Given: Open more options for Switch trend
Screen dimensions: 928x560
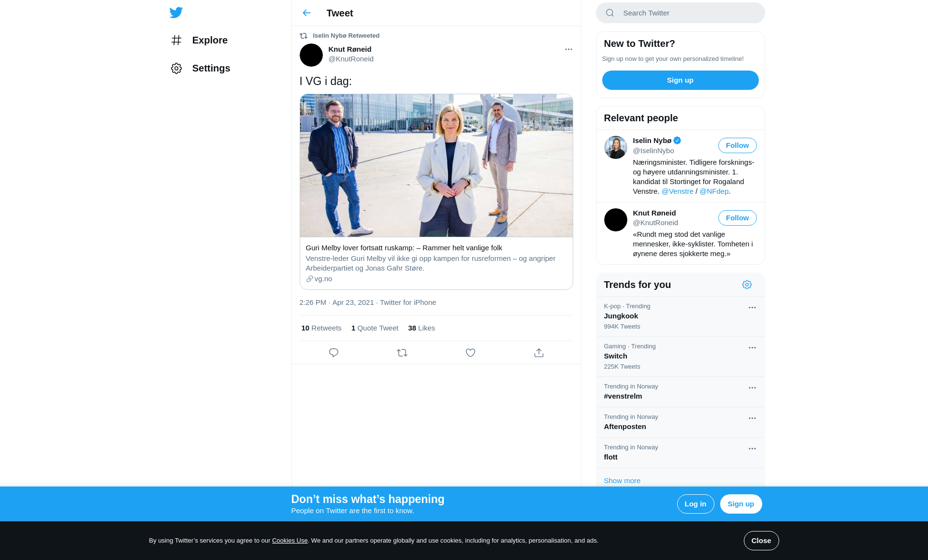Looking at the screenshot, I should (x=752, y=347).
